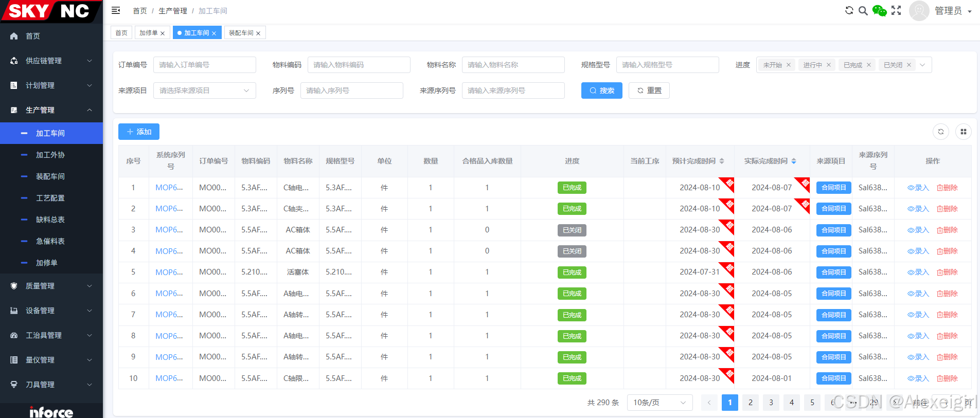Image resolution: width=980 pixels, height=418 pixels.
Task: Open the 进度 multi-select dropdown arrow
Action: point(922,65)
